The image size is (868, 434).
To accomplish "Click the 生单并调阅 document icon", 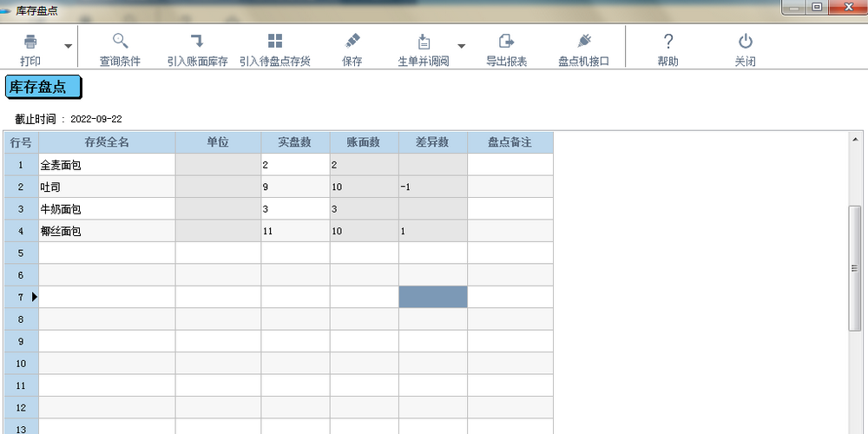I will point(424,41).
